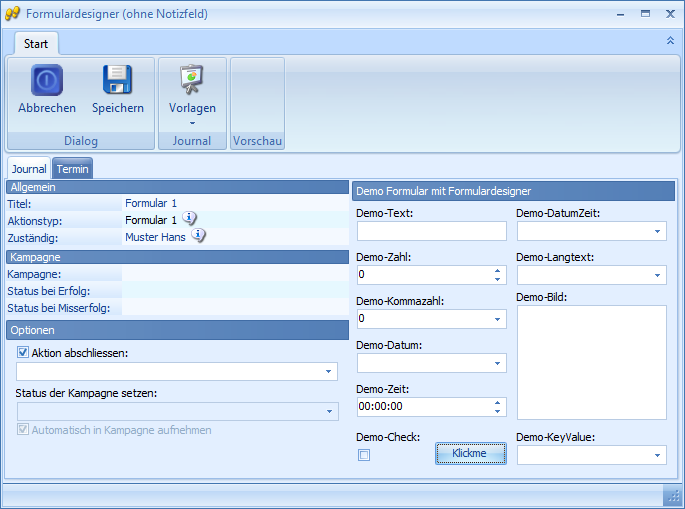The width and height of the screenshot is (685, 509).
Task: Open the Status der Kampagne setzen dropdown
Action: 329,412
